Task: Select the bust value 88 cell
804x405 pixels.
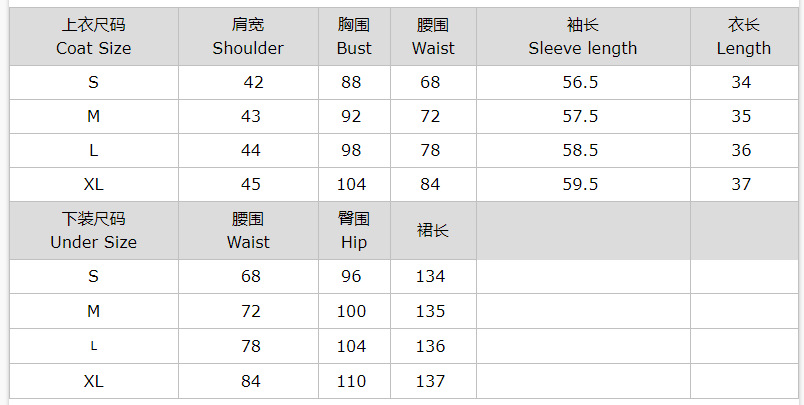Action: [x=351, y=82]
